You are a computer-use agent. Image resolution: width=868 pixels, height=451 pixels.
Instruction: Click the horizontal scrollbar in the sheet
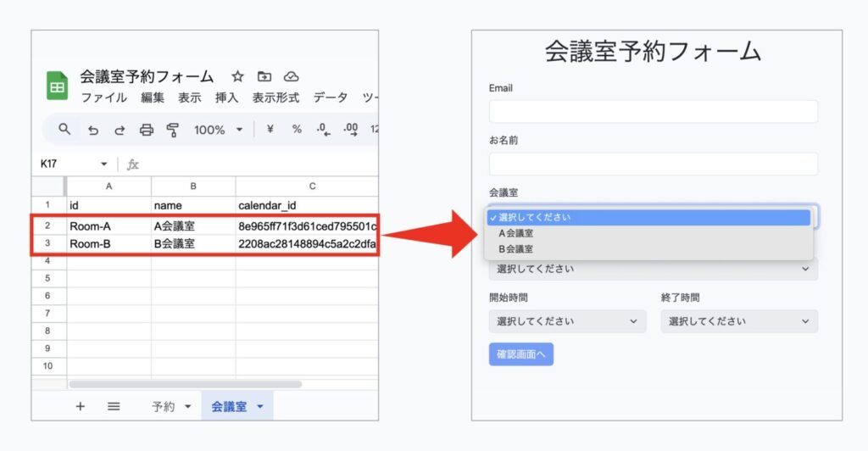[186, 384]
